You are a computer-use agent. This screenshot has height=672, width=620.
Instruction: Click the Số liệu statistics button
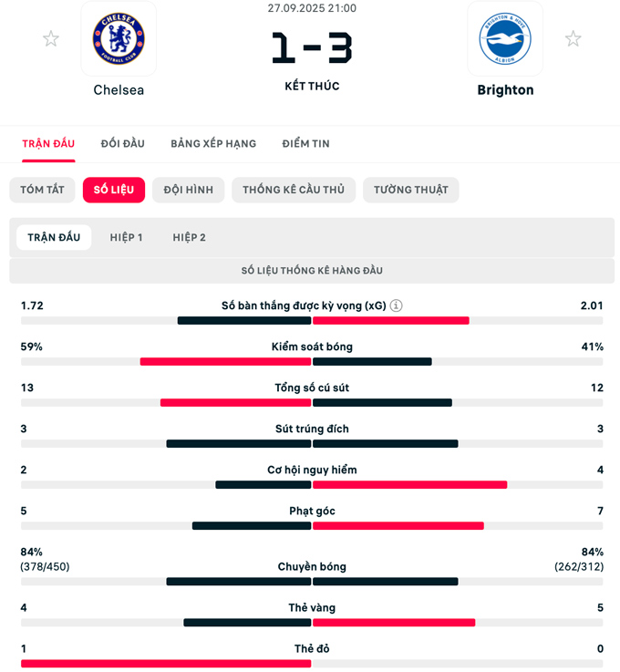114,190
